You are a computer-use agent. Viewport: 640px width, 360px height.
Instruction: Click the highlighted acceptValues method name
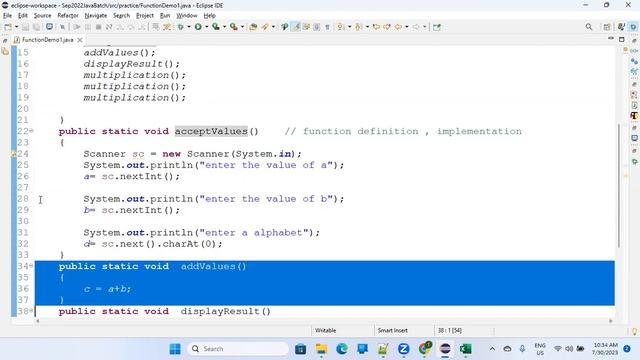211,131
